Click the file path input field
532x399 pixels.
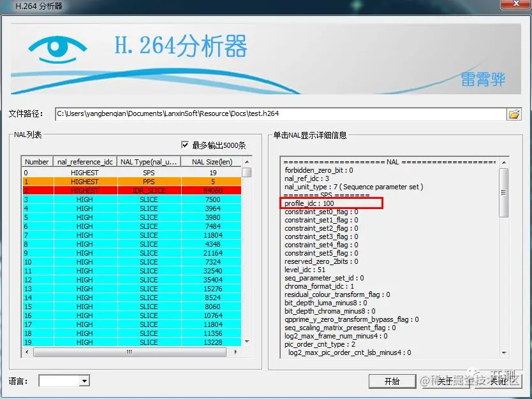click(280, 114)
